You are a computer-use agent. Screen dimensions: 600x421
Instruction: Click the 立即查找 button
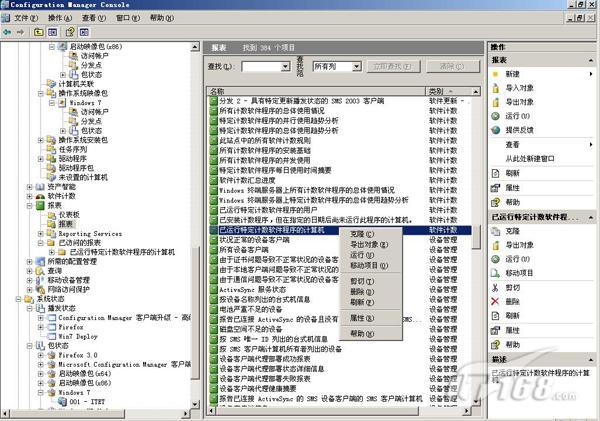[393, 67]
